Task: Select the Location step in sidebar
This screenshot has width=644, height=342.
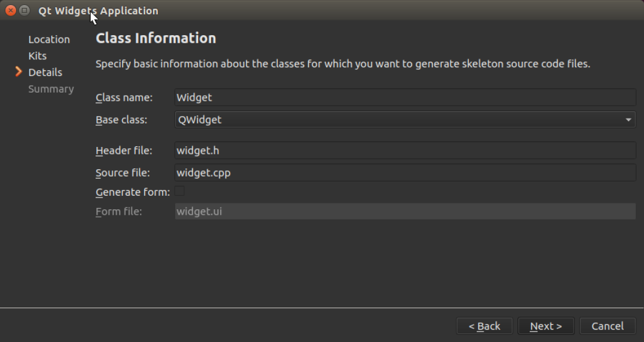Action: coord(49,40)
